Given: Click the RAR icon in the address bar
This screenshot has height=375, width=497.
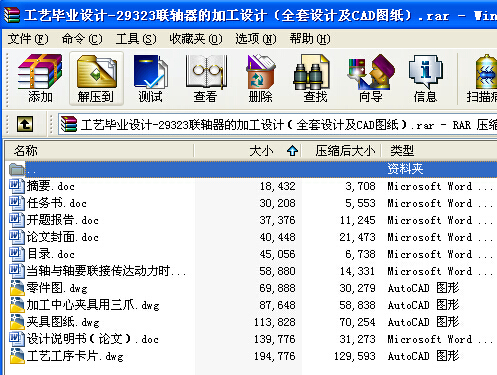Looking at the screenshot, I should pyautogui.click(x=69, y=124).
